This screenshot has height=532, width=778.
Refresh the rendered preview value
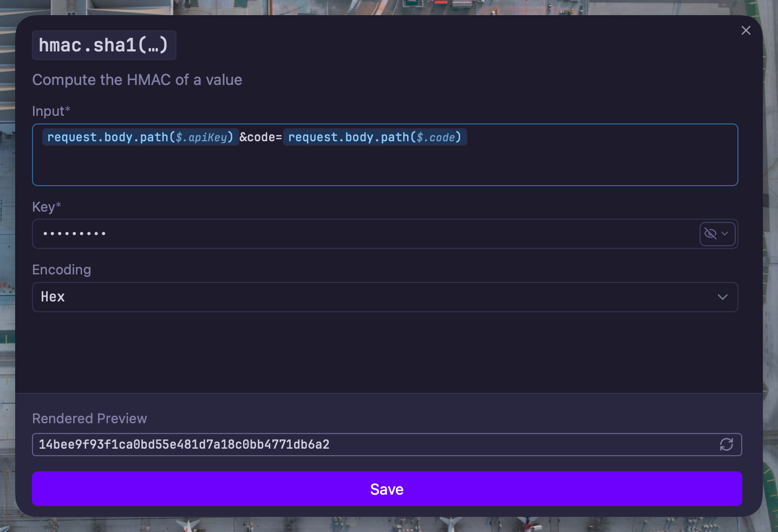point(726,444)
